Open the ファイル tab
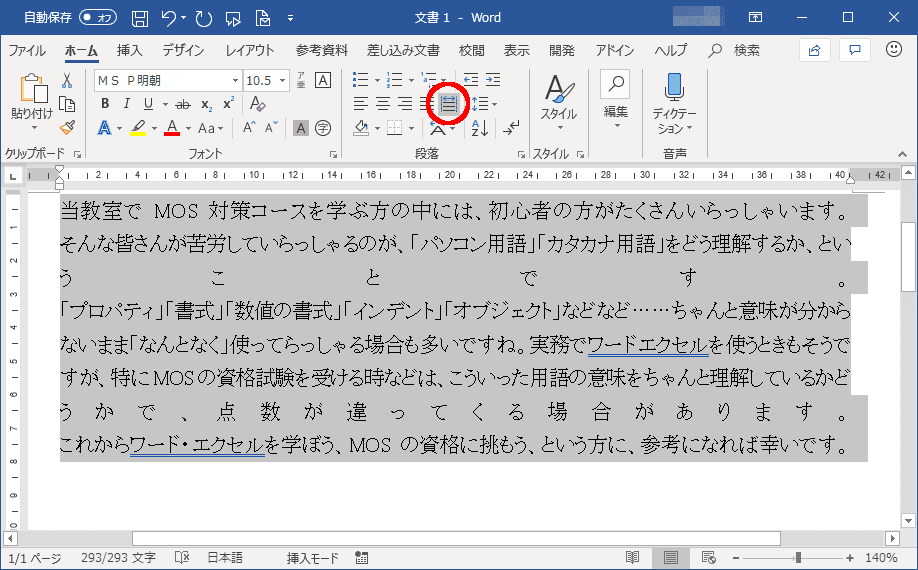This screenshot has width=918, height=570. pos(27,51)
